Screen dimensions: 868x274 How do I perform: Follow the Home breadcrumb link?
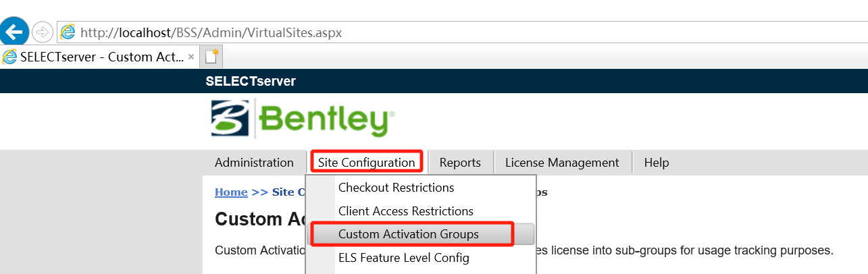(231, 192)
